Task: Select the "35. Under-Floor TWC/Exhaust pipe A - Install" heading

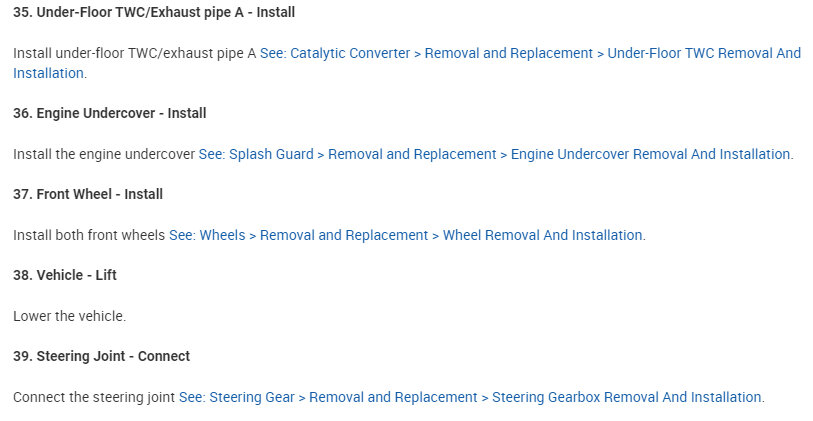Action: [x=154, y=13]
